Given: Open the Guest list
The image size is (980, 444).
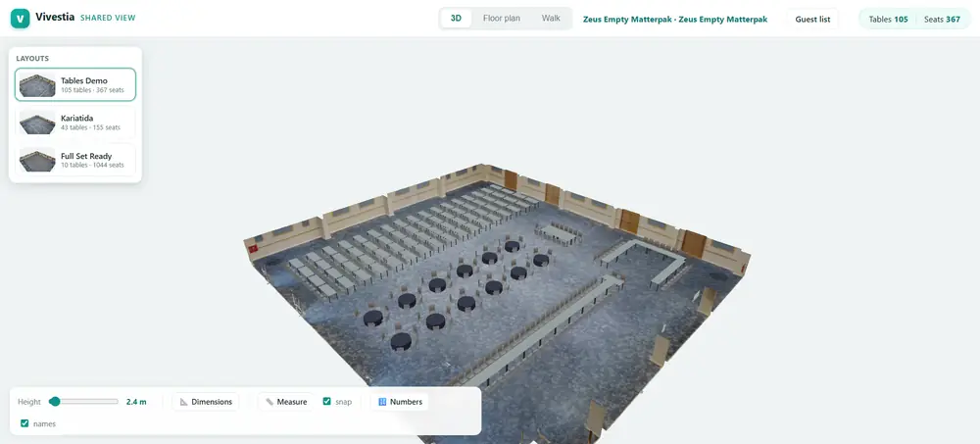Looking at the screenshot, I should 812,19.
